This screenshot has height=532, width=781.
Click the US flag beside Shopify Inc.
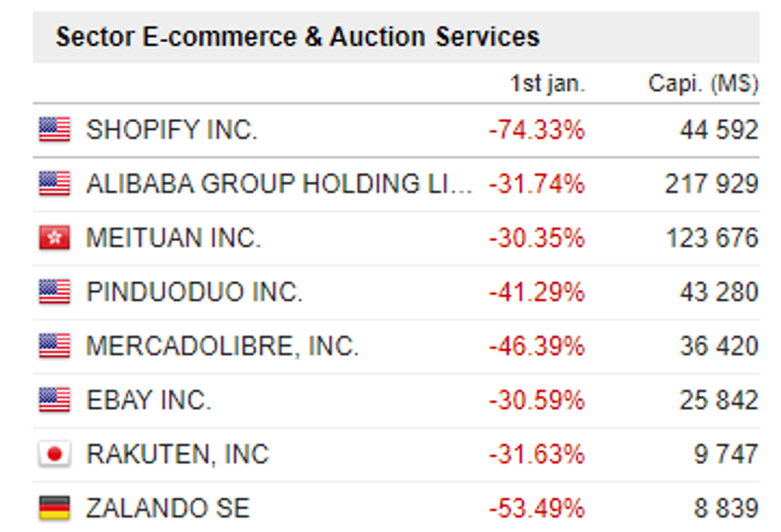point(55,130)
